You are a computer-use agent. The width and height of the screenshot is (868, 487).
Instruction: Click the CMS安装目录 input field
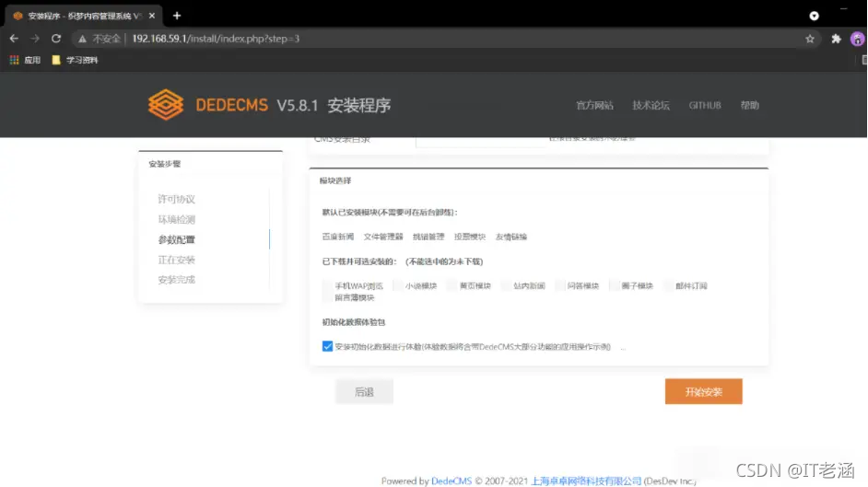(x=480, y=142)
